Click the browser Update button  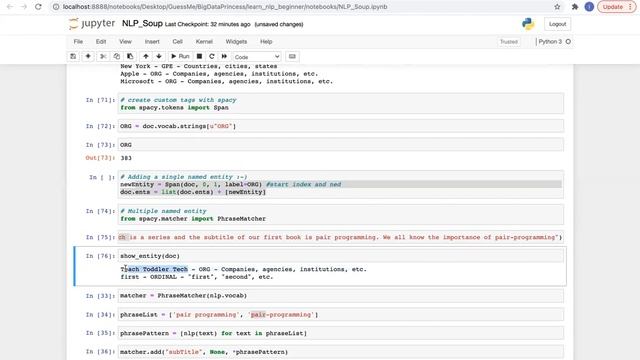coord(616,7)
